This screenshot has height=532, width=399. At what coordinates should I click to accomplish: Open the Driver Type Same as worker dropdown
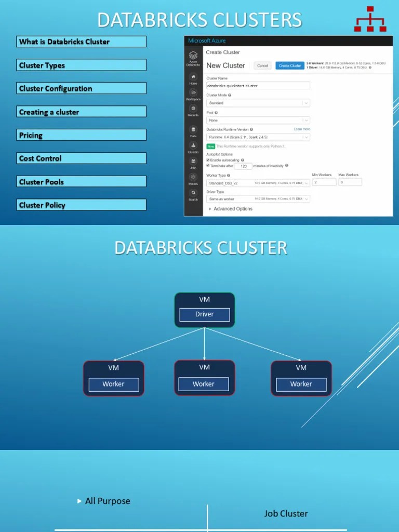pos(258,199)
